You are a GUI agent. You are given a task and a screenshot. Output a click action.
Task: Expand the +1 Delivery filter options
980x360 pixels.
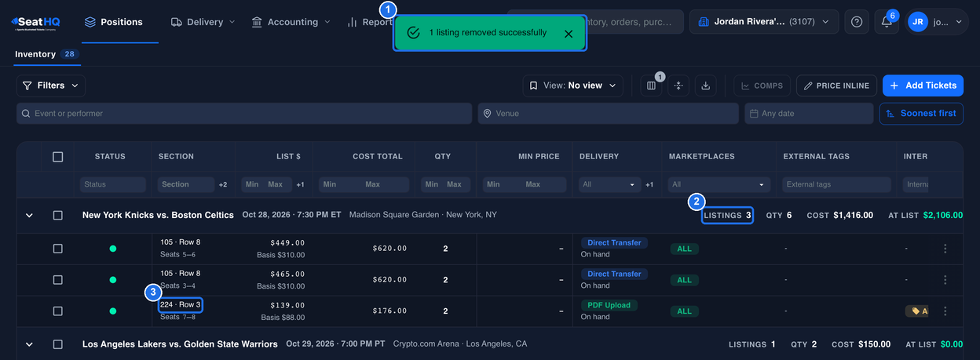(x=649, y=185)
